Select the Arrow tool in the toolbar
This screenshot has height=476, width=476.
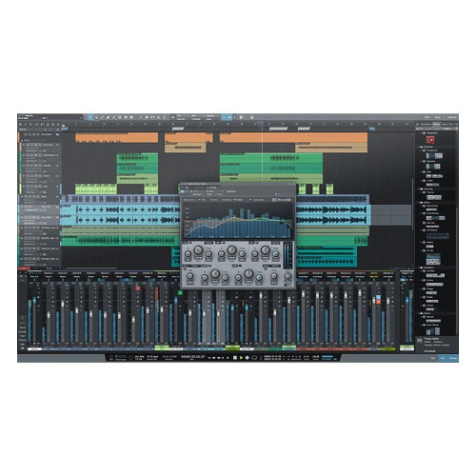[90, 117]
